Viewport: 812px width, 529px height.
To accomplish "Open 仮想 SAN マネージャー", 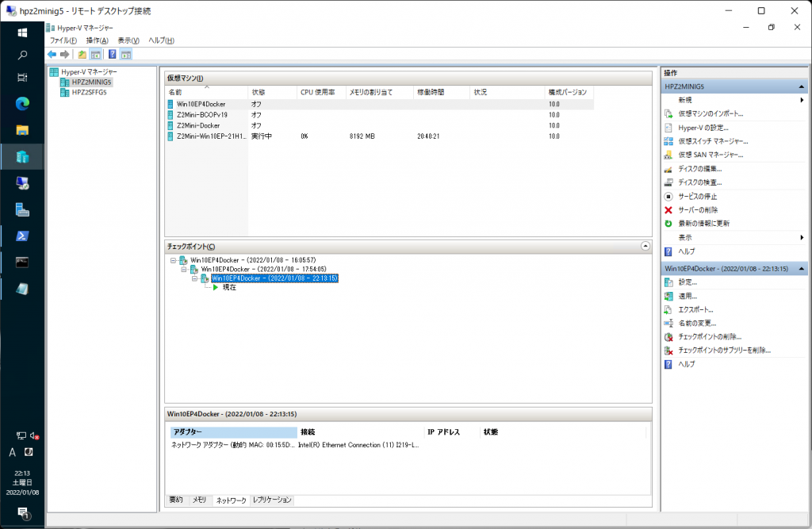I will 710,155.
